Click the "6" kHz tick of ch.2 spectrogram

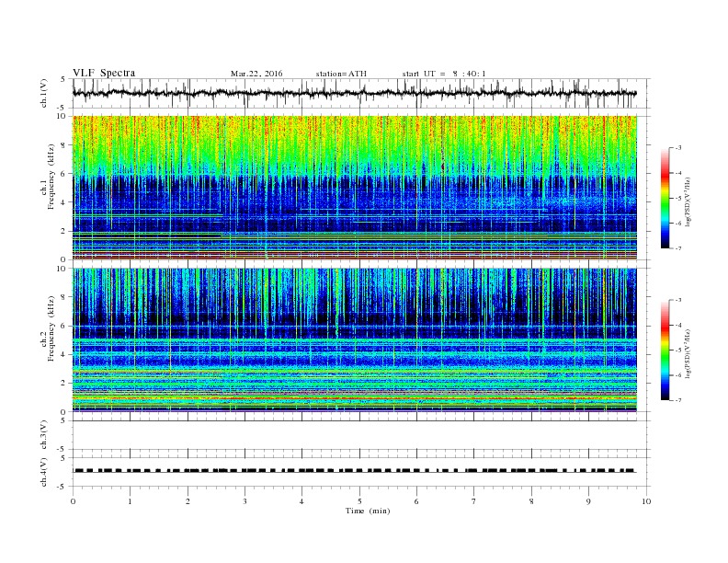[x=65, y=326]
